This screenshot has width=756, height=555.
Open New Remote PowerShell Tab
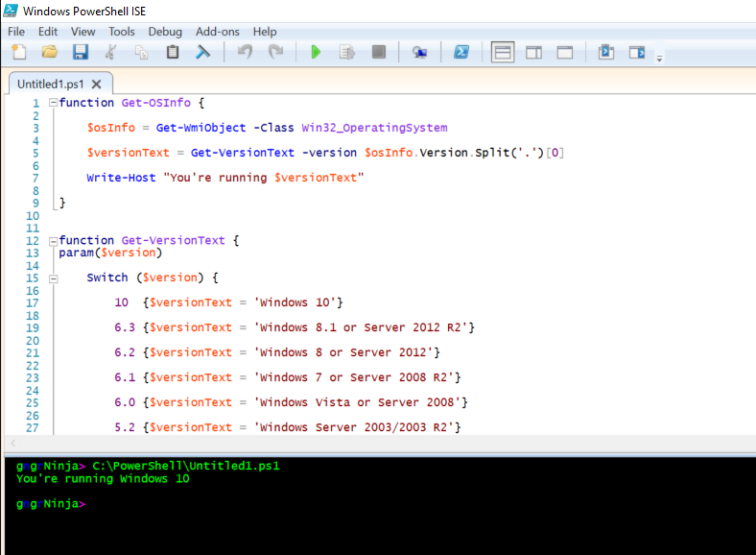(419, 52)
